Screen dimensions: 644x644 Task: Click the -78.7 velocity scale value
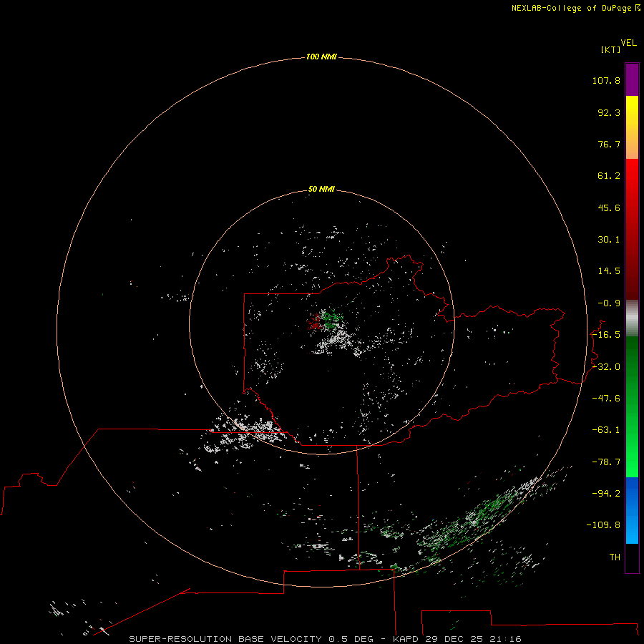click(606, 462)
